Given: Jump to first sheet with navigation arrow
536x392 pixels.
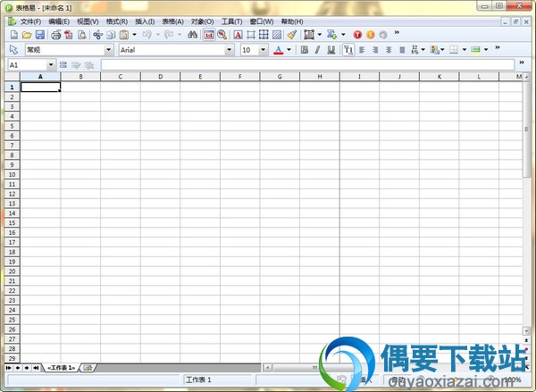Looking at the screenshot, I should point(9,368).
